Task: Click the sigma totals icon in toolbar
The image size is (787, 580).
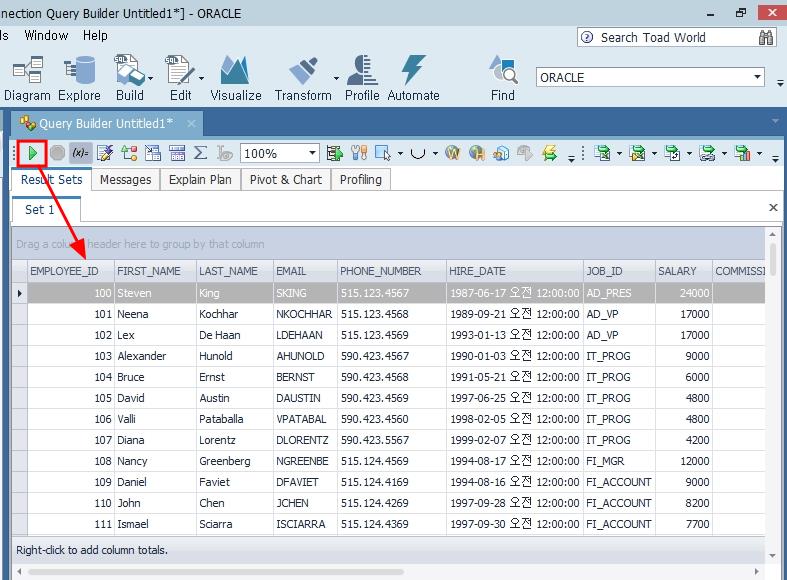Action: point(200,153)
